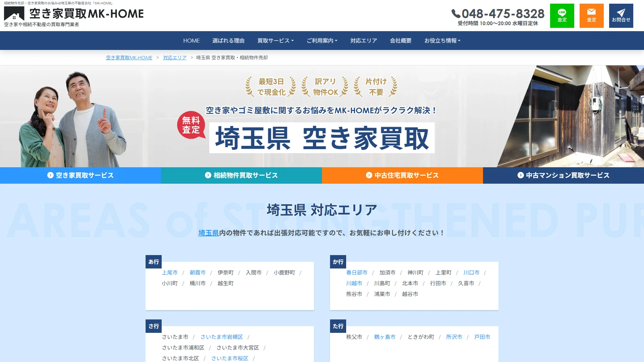Click breadcrumb link 対応エリア
The image size is (644, 362).
175,58
